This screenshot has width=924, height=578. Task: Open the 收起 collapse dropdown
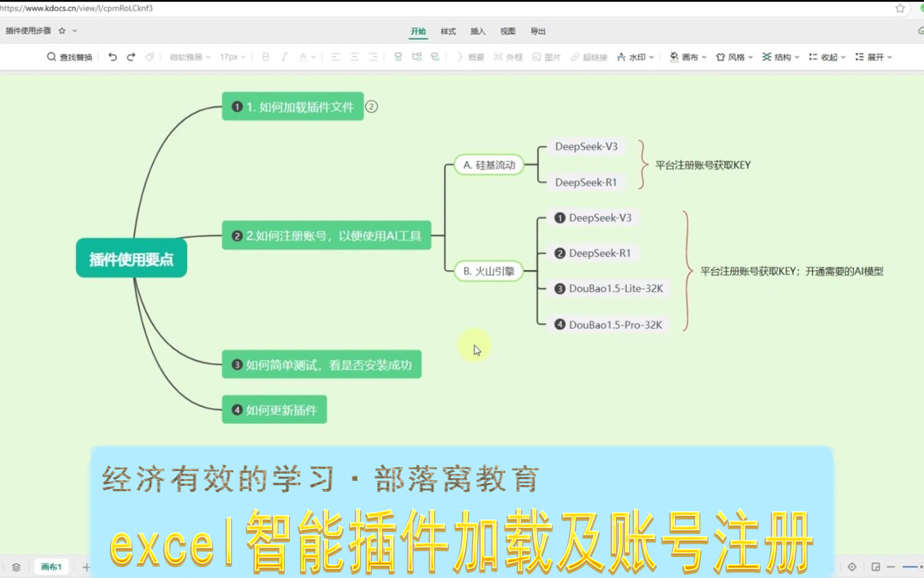tap(827, 57)
